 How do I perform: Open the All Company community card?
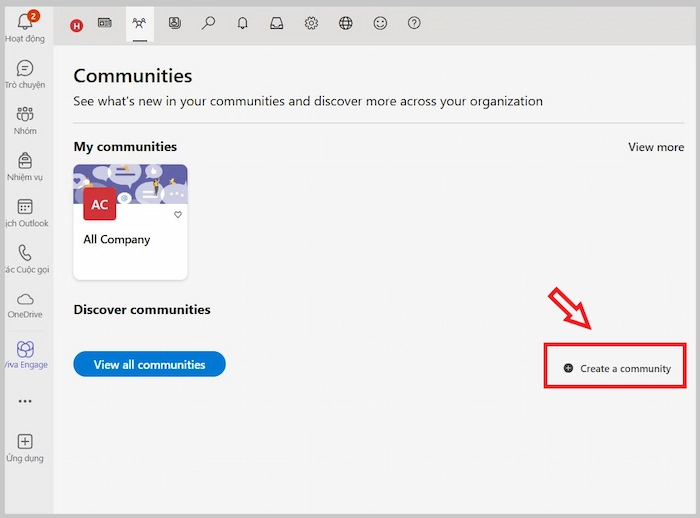pyautogui.click(x=130, y=222)
